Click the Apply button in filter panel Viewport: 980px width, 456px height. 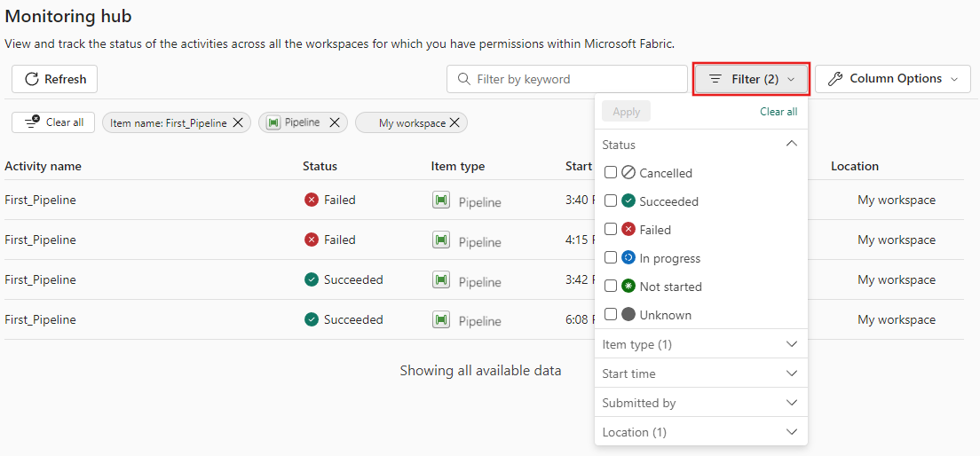(x=626, y=112)
